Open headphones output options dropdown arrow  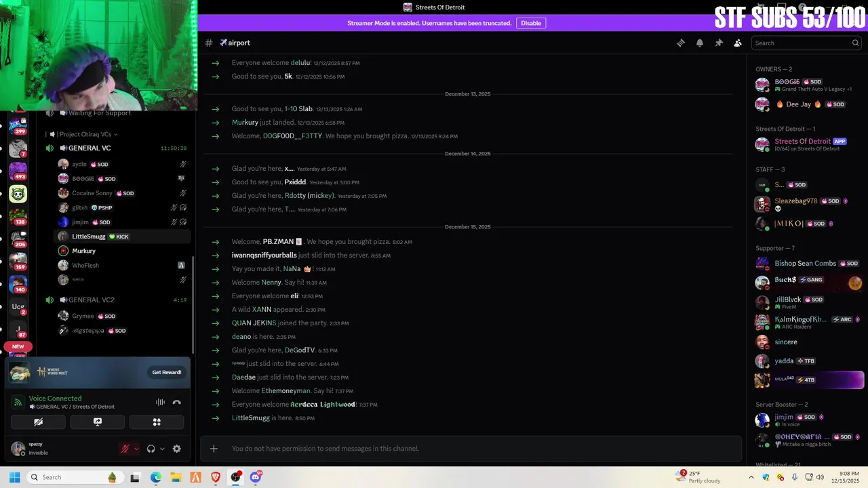click(162, 449)
